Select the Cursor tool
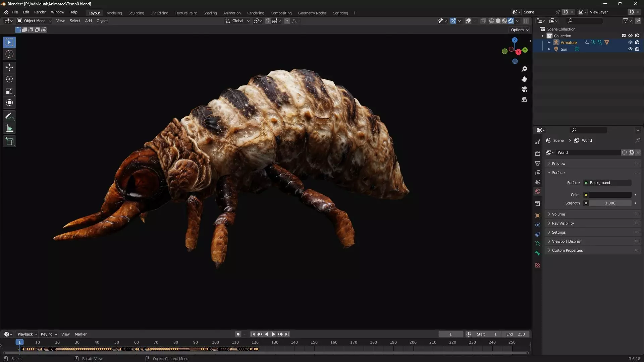 click(x=9, y=54)
